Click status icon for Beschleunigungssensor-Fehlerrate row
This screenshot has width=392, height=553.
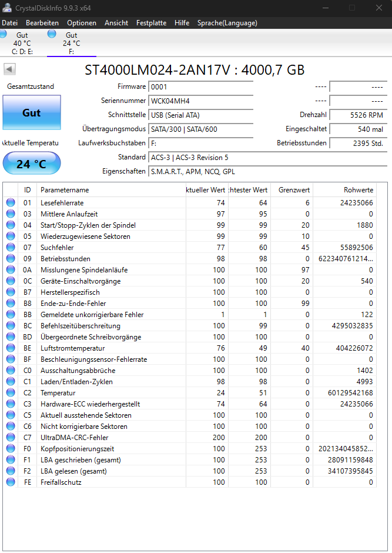(11, 359)
